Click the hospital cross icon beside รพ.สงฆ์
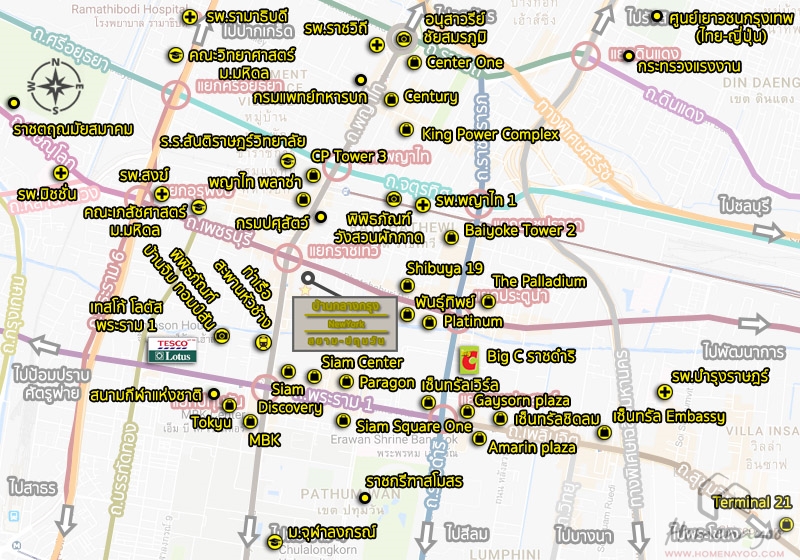The height and width of the screenshot is (560, 800). click(x=162, y=194)
